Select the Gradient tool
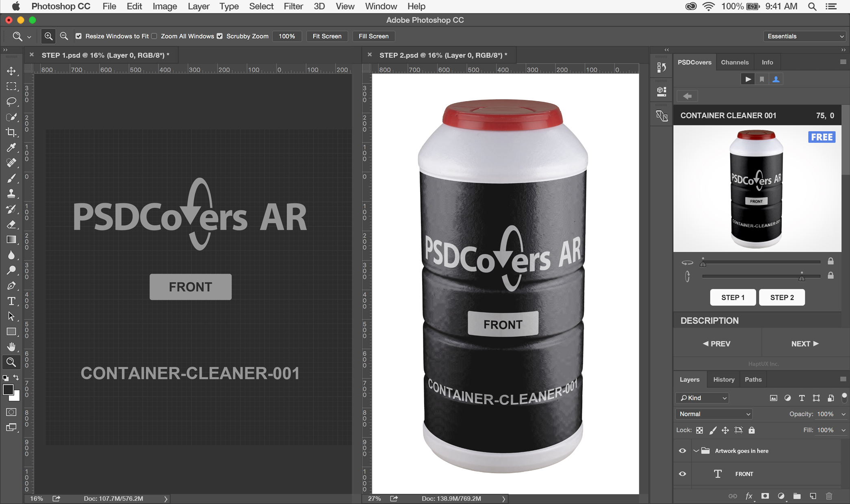The image size is (850, 504). tap(11, 239)
